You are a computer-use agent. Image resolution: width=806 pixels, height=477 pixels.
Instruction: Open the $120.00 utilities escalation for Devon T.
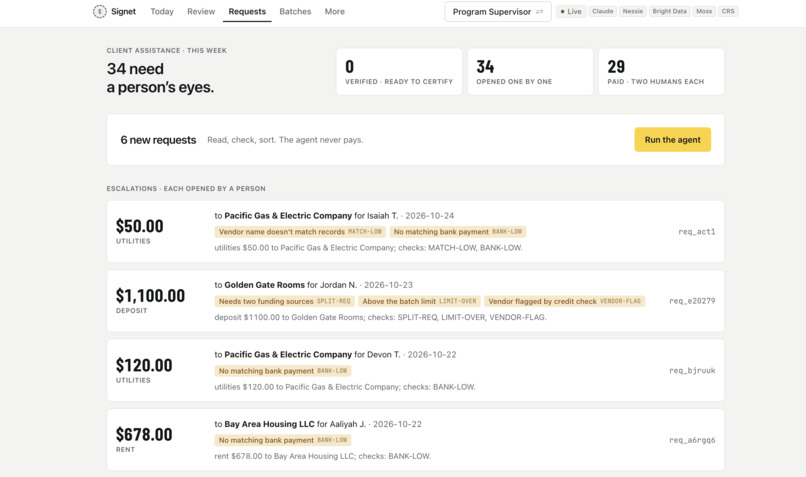[415, 371]
